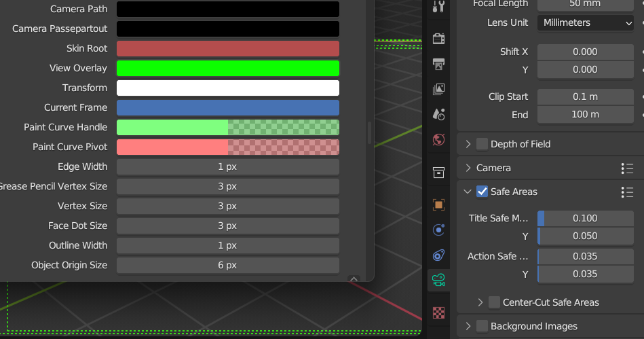The image size is (644, 339).
Task: Click the Center-Cut Safe Areas label
Action: tap(551, 302)
